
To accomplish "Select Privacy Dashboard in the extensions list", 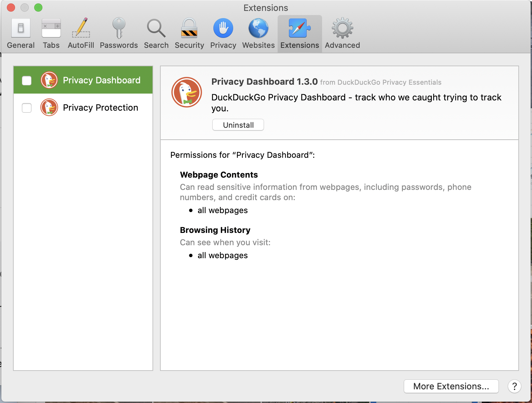I will pyautogui.click(x=83, y=80).
